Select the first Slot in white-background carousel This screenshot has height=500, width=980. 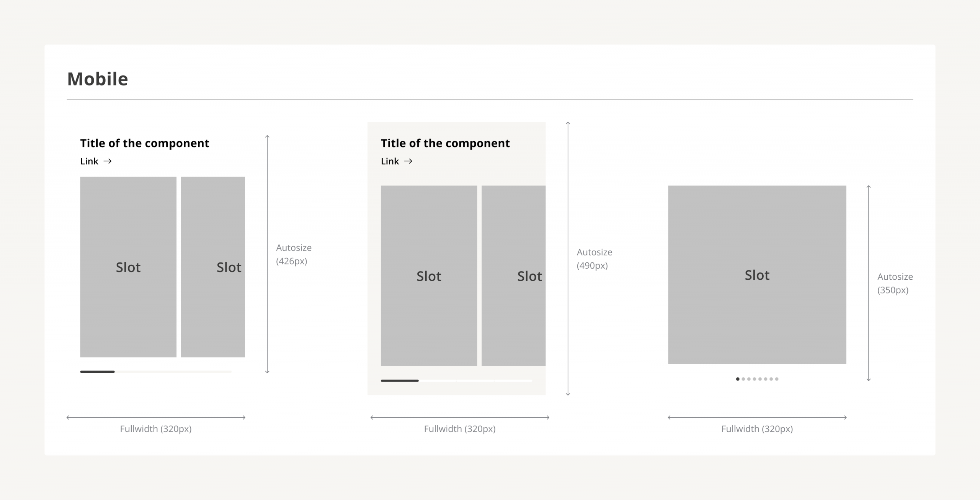128,267
